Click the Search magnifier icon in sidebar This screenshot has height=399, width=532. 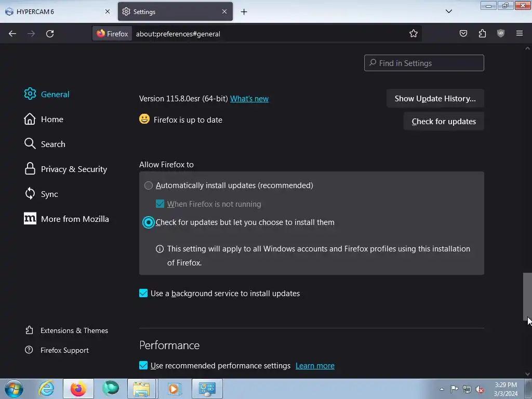pos(30,143)
